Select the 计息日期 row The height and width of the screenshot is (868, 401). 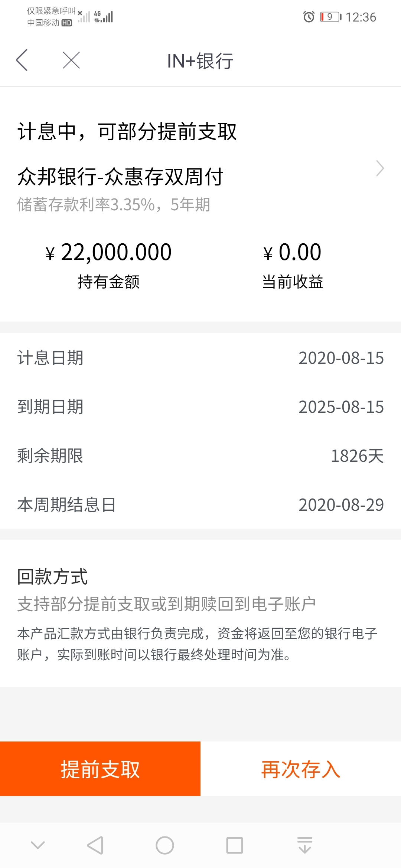200,358
